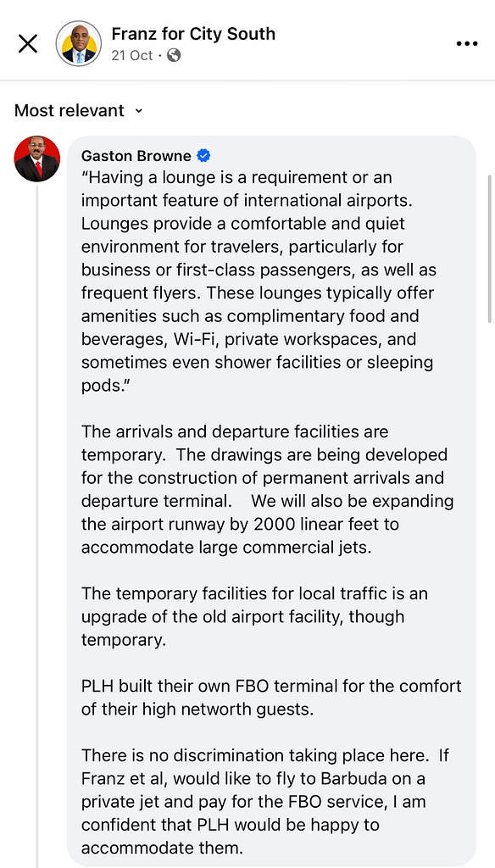495x868 pixels.
Task: Open the three-dot more options menu
Action: coord(467,44)
